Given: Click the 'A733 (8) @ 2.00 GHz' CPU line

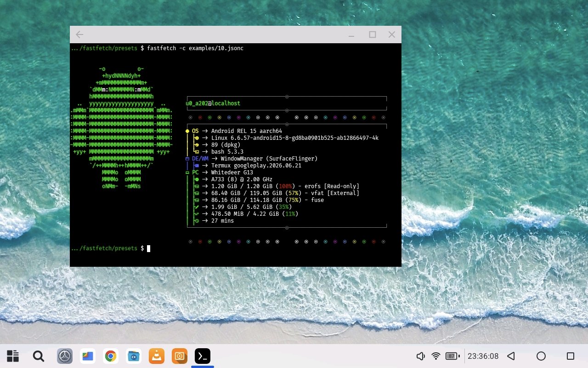Looking at the screenshot, I should (x=242, y=179).
